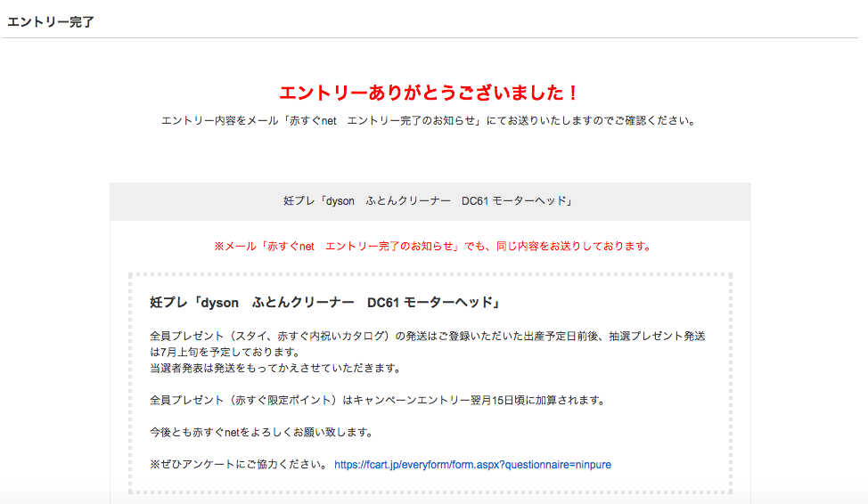Click the line は7月上旬を予定しております。

(x=225, y=352)
